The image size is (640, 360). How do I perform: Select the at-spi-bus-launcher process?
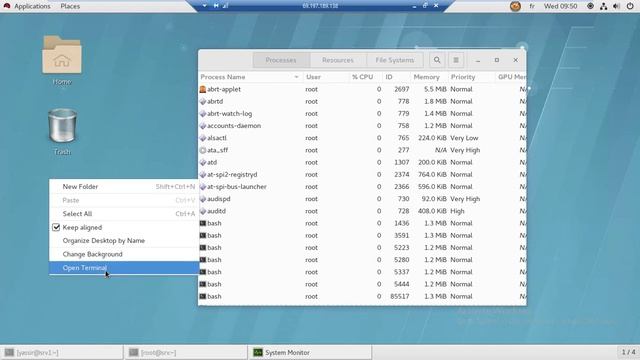click(x=237, y=187)
